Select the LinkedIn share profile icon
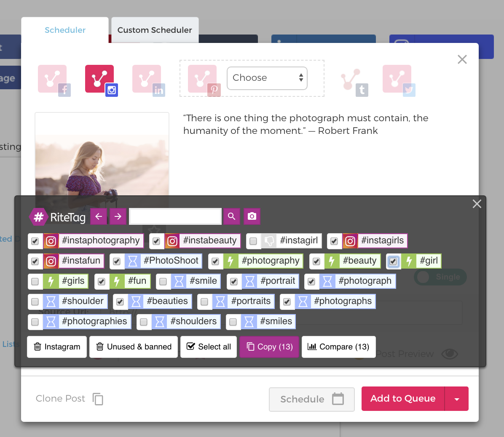The image size is (504, 437). 148,80
